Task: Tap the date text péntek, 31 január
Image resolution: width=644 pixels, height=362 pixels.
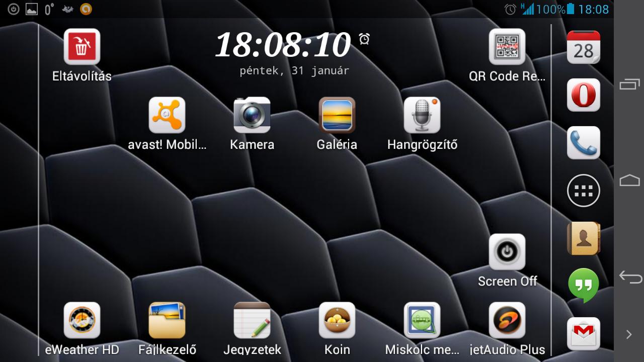Action: pyautogui.click(x=294, y=71)
